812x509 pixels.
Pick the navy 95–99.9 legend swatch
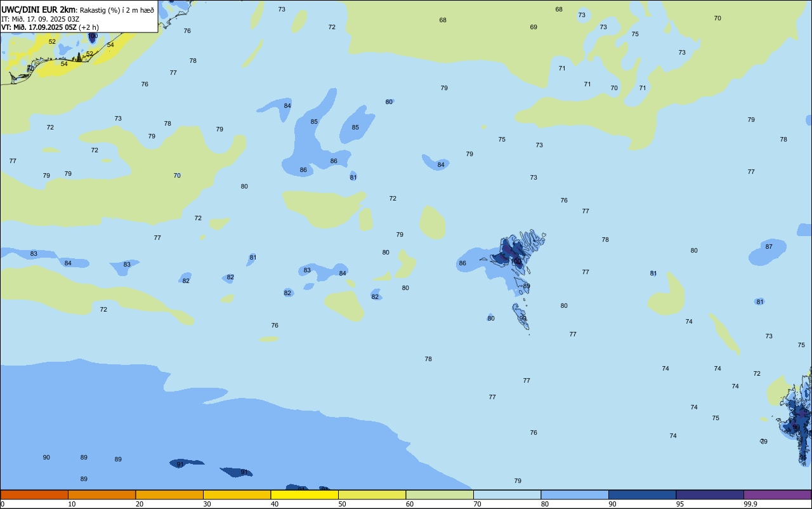pyautogui.click(x=710, y=494)
